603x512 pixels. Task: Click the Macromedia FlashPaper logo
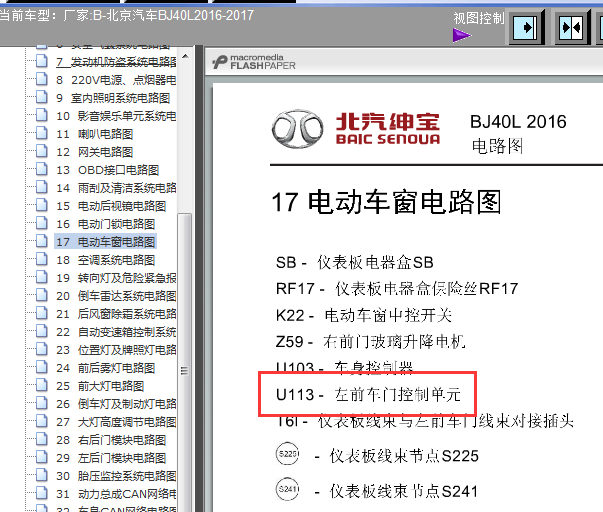point(254,62)
